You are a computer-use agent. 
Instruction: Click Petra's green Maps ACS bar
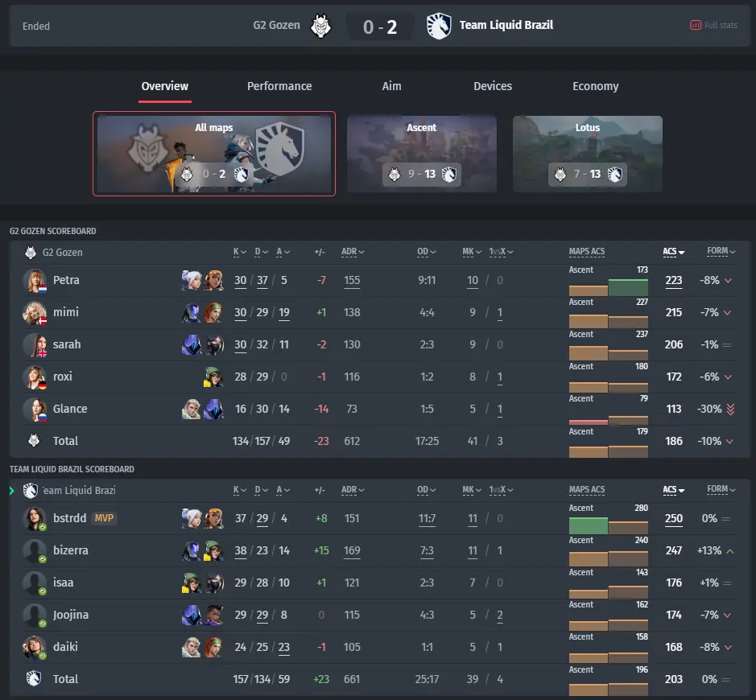(x=628, y=287)
